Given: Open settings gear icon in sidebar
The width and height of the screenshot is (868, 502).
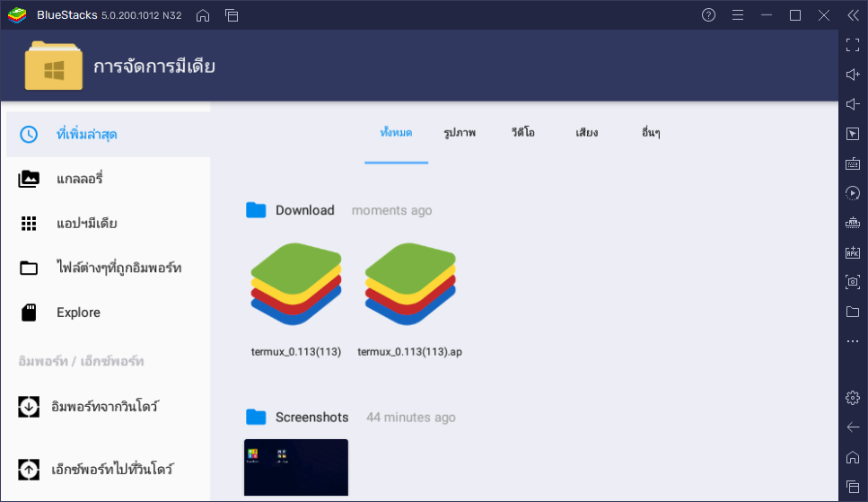Looking at the screenshot, I should coord(853,398).
